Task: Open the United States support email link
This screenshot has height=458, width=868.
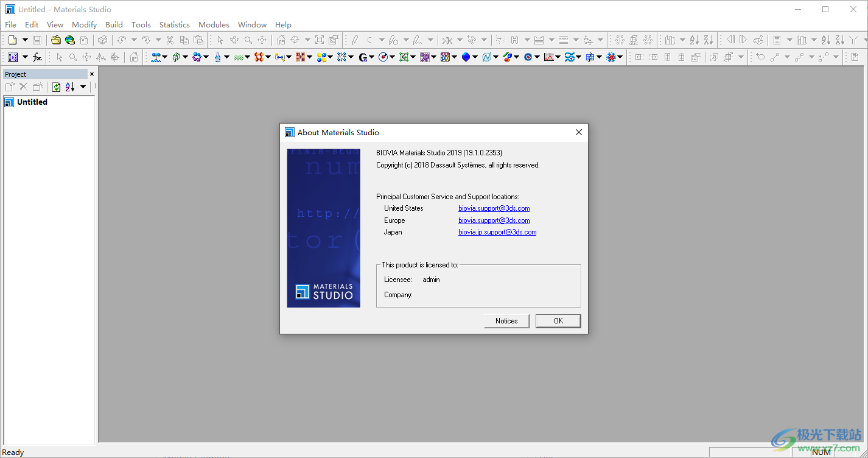Action: coord(494,208)
